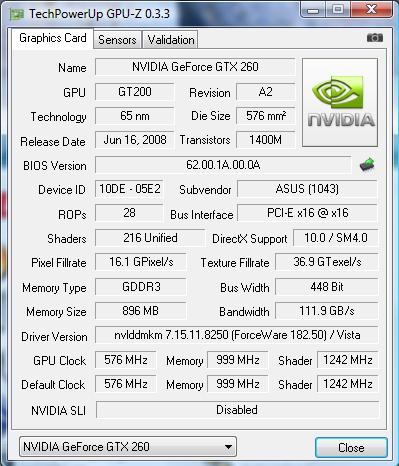Select the Graphics Card tab
Viewport: 399px width, 466px height.
coord(53,38)
